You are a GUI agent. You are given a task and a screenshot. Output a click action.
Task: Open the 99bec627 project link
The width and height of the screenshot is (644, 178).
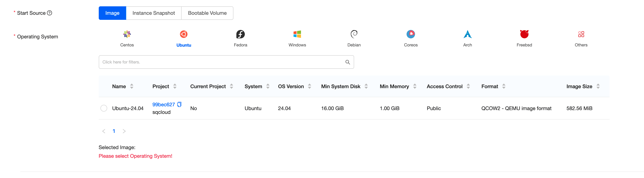pyautogui.click(x=163, y=104)
